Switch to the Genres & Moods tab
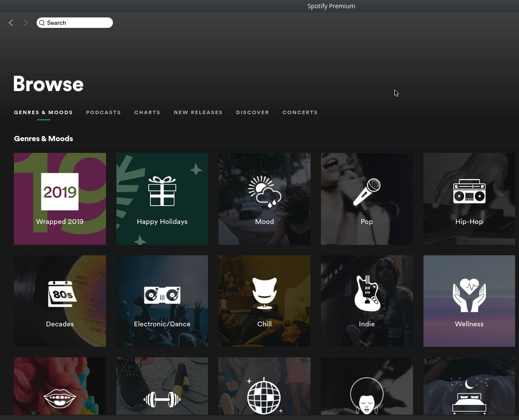 point(43,112)
